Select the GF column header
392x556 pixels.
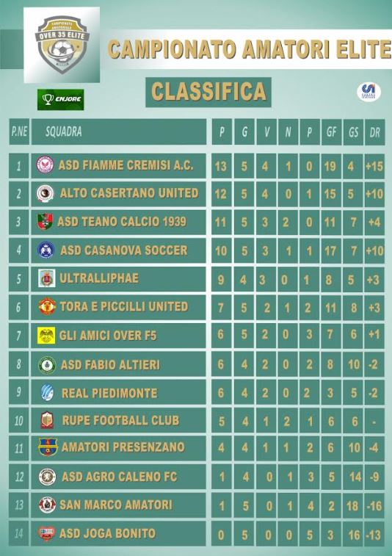coord(331,132)
